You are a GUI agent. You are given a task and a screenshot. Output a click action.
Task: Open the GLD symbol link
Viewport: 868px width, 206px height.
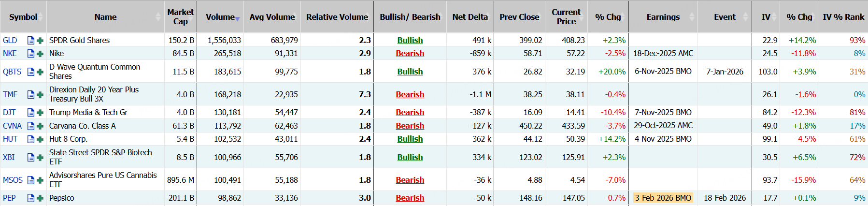click(x=10, y=41)
